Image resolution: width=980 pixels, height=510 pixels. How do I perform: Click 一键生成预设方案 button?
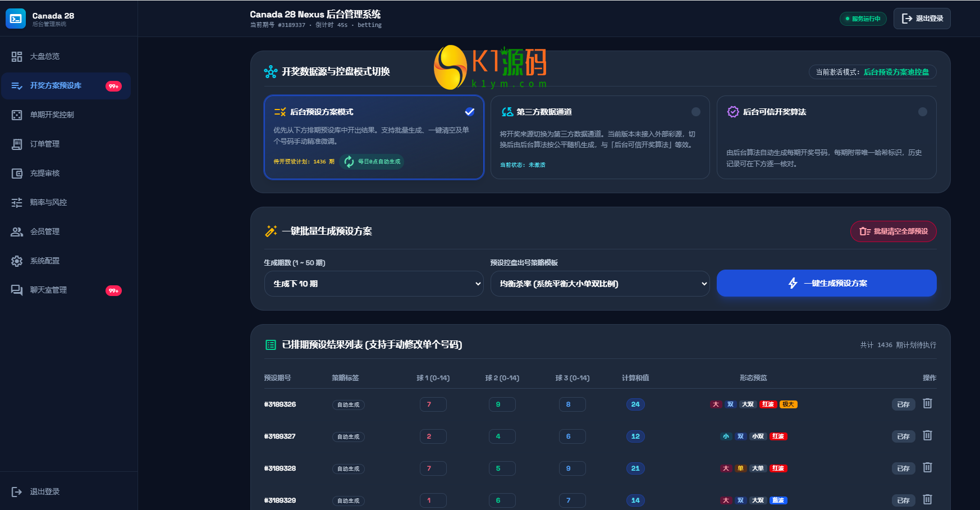(x=826, y=283)
